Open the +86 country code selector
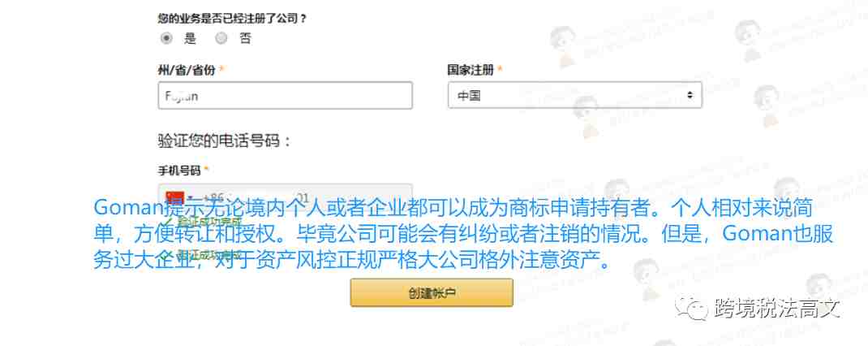868x346 pixels. pos(195,198)
